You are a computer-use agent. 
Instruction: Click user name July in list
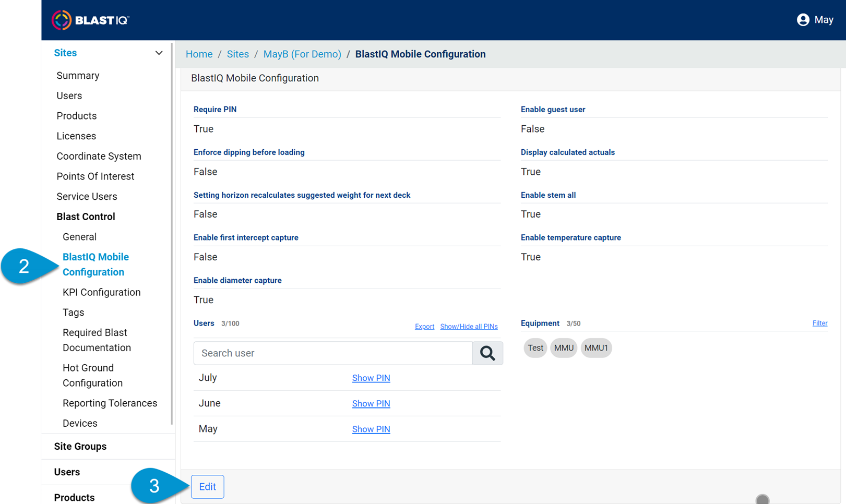[208, 378]
